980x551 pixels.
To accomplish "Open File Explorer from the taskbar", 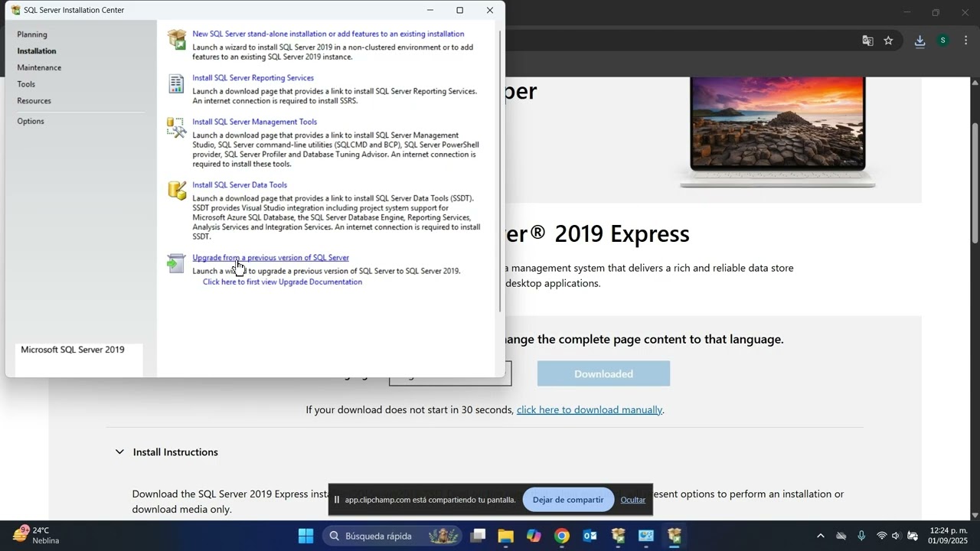I will 505,536.
